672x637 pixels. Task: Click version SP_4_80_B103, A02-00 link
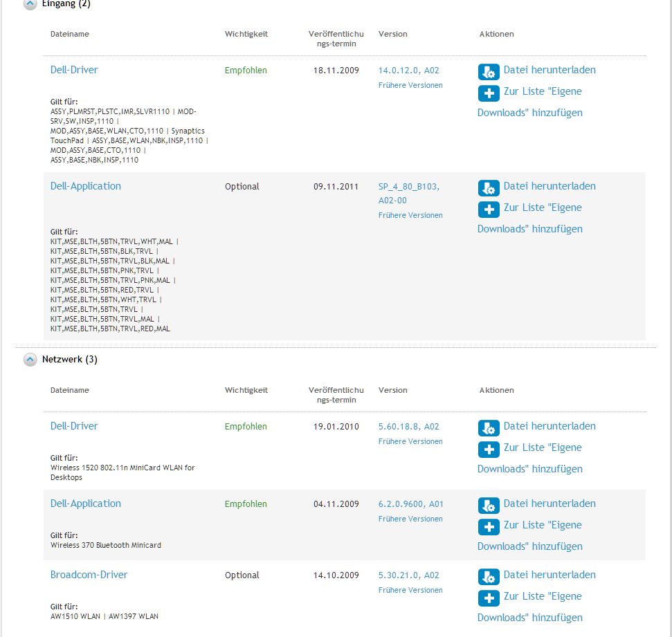409,193
